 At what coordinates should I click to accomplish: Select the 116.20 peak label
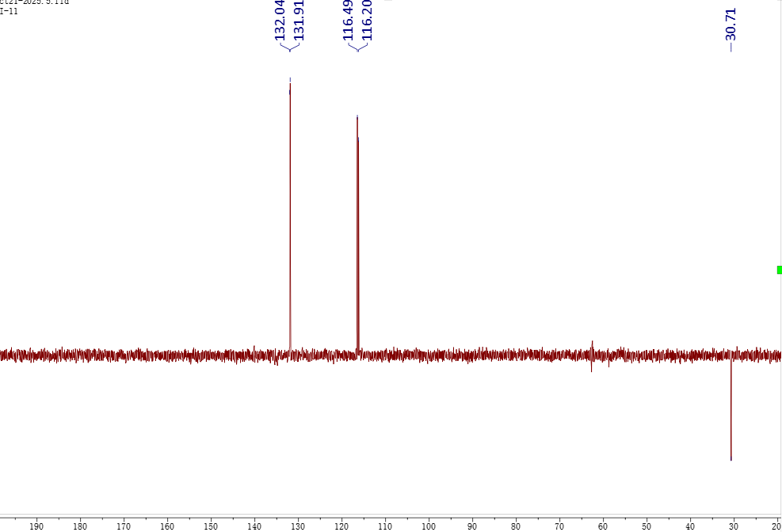point(367,20)
